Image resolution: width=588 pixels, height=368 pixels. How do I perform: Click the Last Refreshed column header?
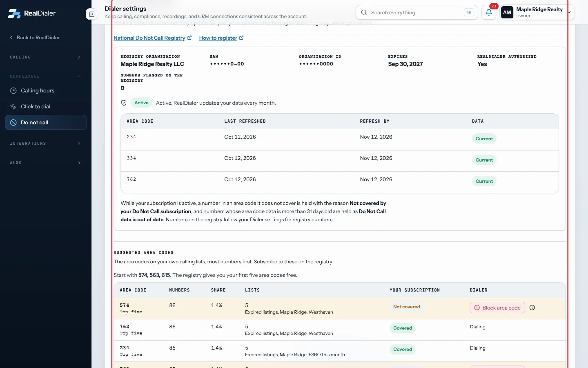(245, 121)
